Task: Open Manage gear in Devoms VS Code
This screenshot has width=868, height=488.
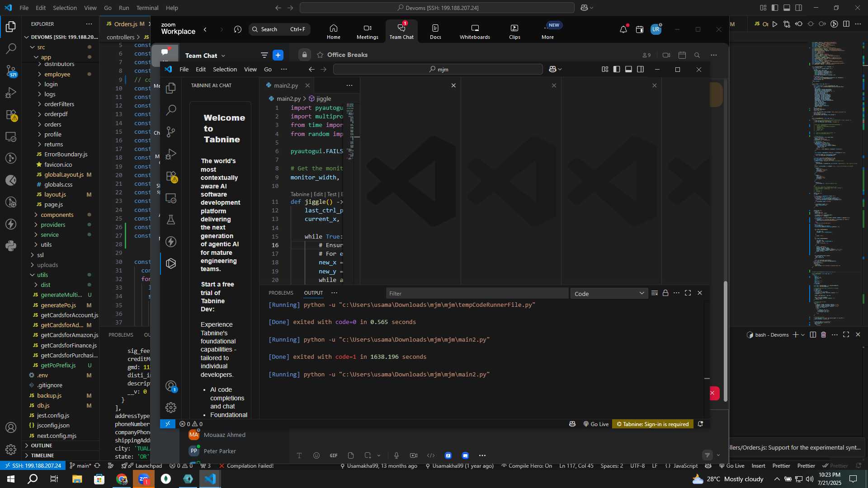Action: click(x=11, y=449)
